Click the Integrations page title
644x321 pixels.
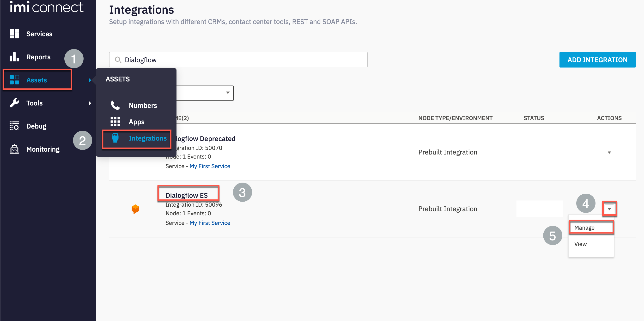[141, 10]
